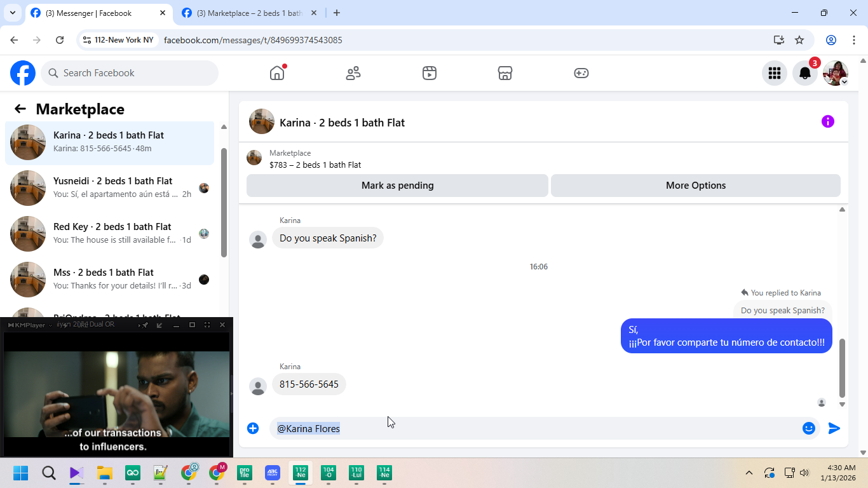Image resolution: width=868 pixels, height=488 pixels.
Task: Open the Facebook home feed icon
Action: tap(277, 73)
